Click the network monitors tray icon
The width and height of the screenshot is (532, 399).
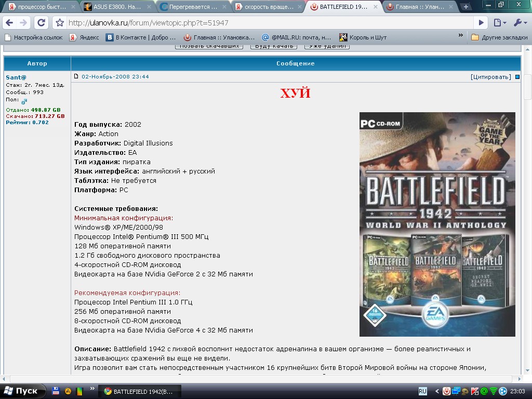coord(456,391)
